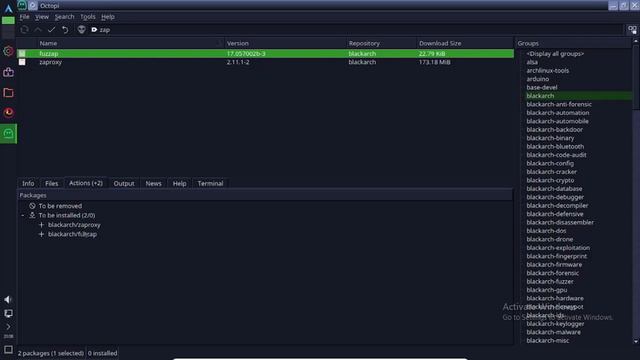Switch to the Info tab
Screen dimensions: 640x360
pyautogui.click(x=28, y=184)
